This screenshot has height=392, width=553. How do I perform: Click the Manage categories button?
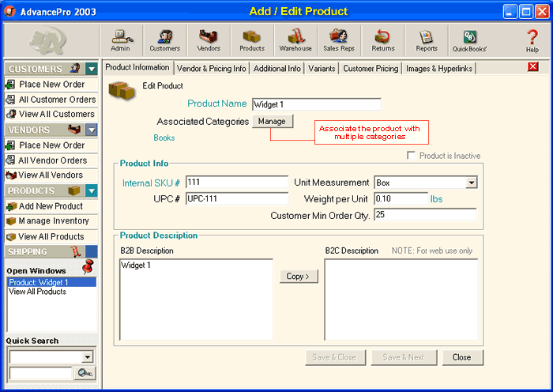coord(272,121)
